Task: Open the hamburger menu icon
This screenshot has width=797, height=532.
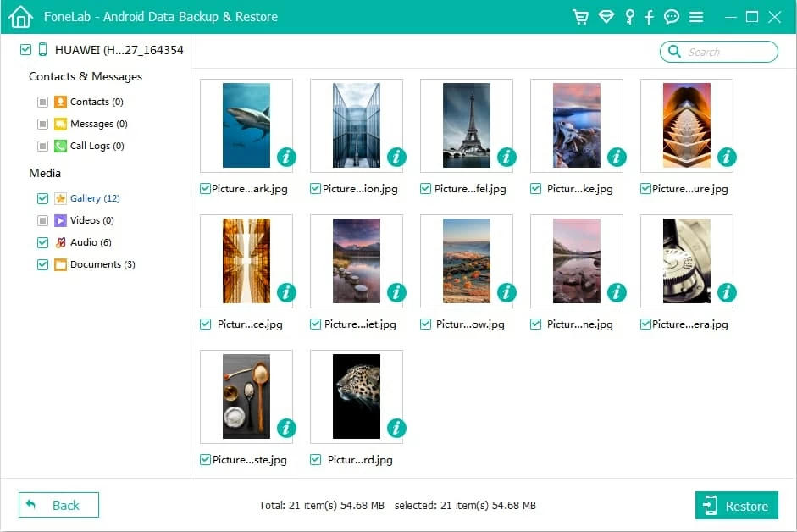Action: pos(696,17)
